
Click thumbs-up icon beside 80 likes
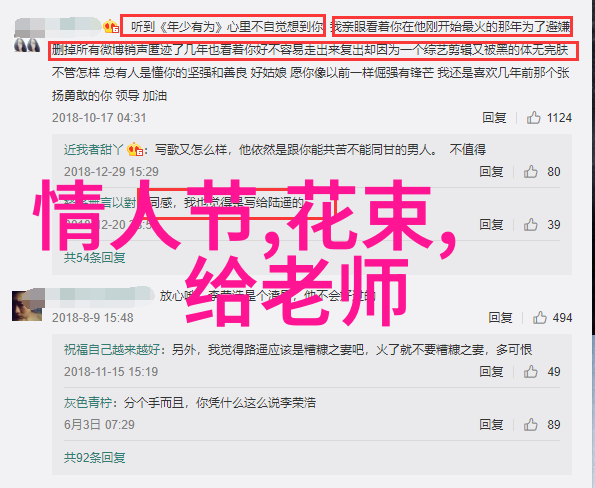tap(531, 172)
